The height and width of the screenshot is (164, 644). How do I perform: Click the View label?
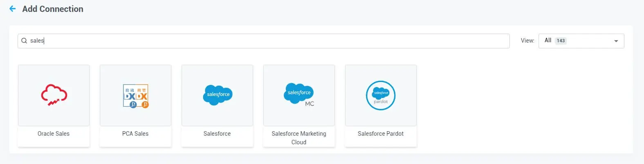[x=527, y=41]
